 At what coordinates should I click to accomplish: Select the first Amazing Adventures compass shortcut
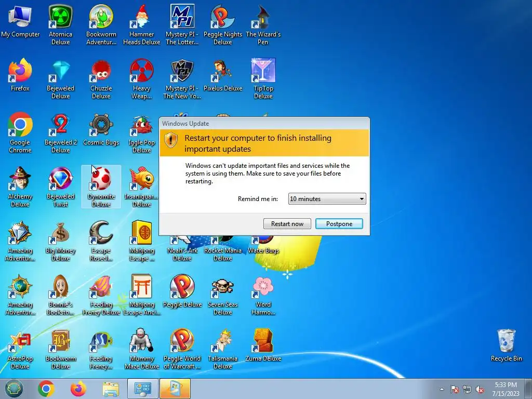tap(20, 241)
